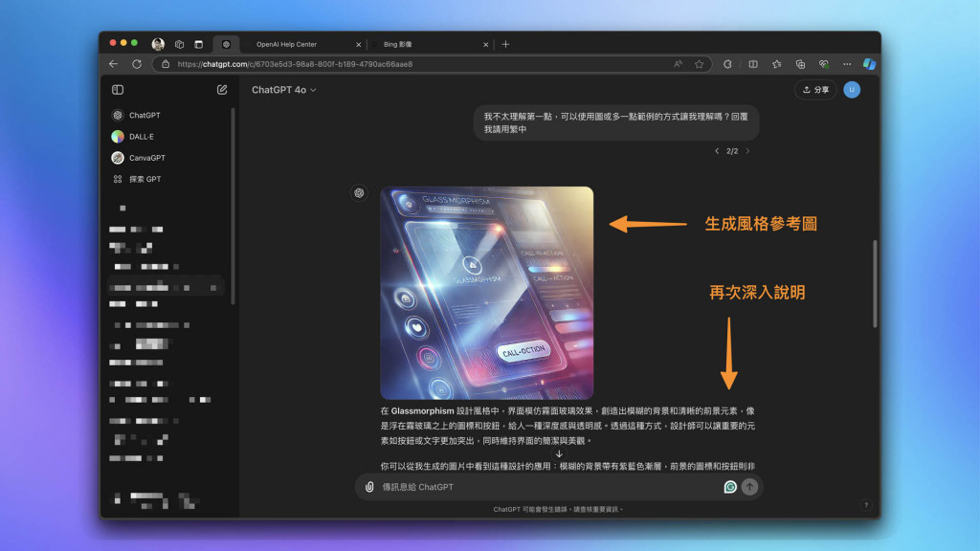This screenshot has width=980, height=551.
Task: Open the tab actions menu icon
Action: (199, 44)
